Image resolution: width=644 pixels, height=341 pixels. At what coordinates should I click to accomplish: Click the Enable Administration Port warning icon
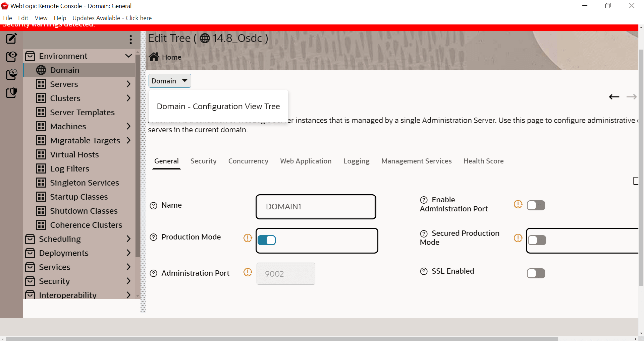[x=518, y=204]
